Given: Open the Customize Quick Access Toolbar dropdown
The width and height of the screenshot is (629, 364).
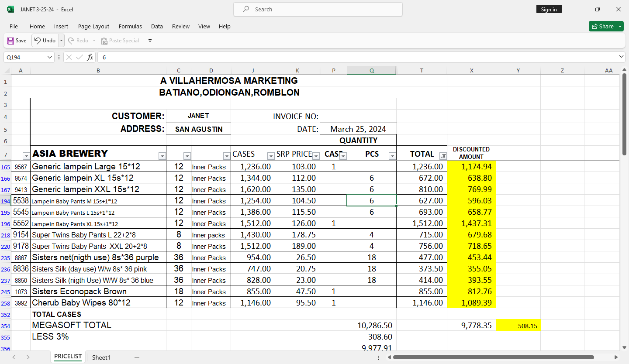Looking at the screenshot, I should click(150, 41).
